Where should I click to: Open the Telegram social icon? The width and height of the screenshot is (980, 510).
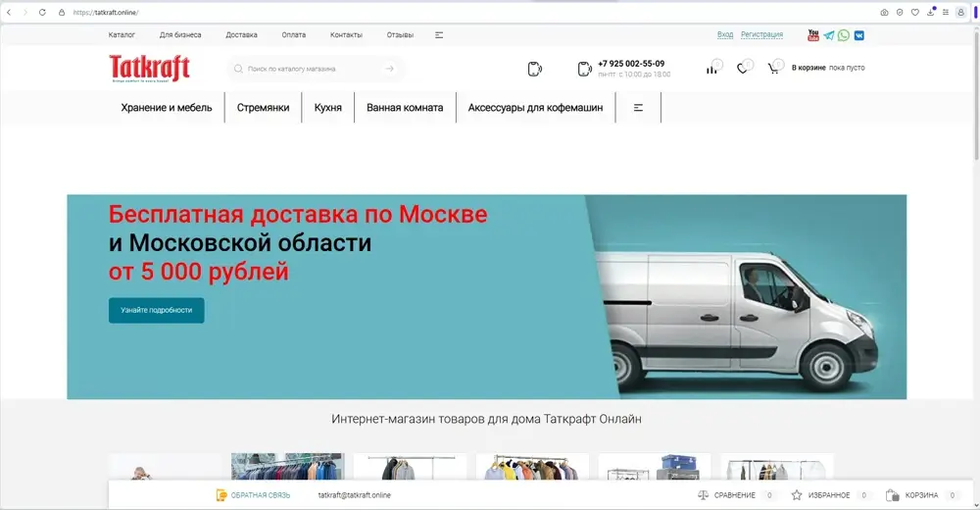click(829, 35)
